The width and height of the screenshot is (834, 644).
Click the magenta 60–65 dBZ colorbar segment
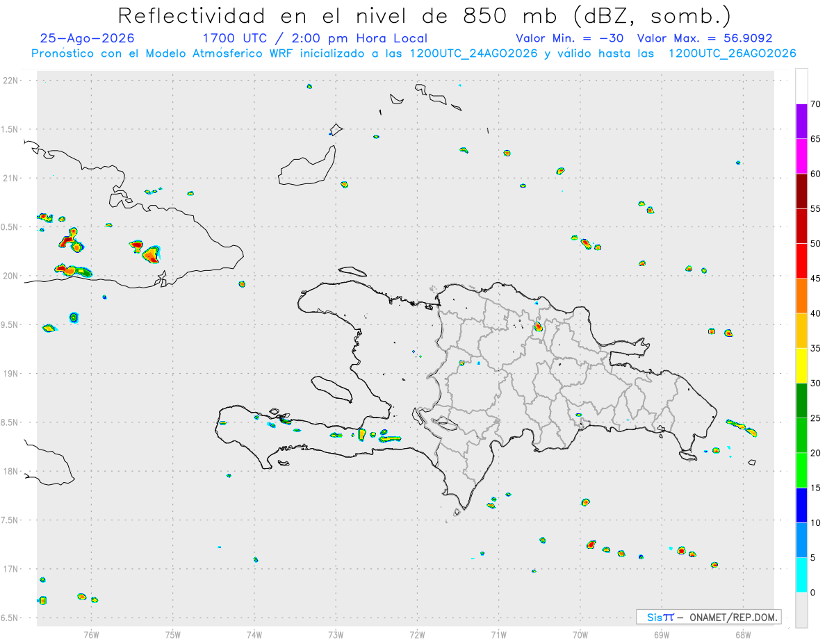tap(801, 156)
